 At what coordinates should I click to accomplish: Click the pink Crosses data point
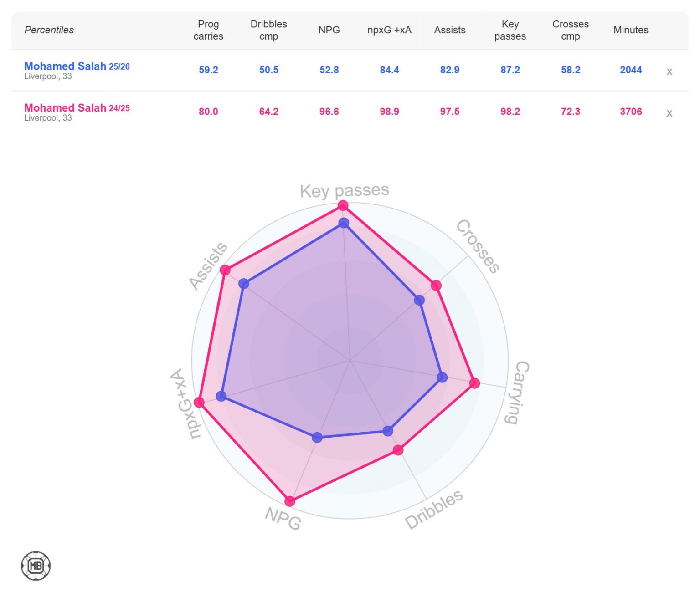pyautogui.click(x=436, y=286)
